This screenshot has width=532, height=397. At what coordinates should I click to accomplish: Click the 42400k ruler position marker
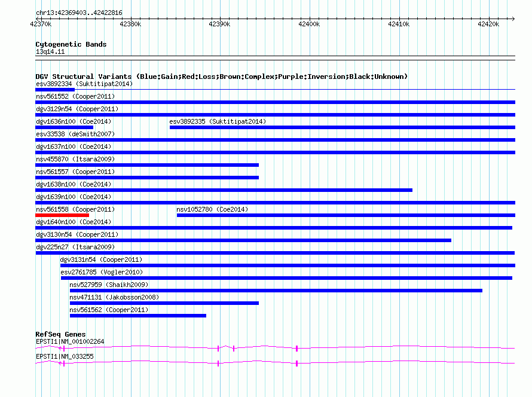(x=309, y=24)
